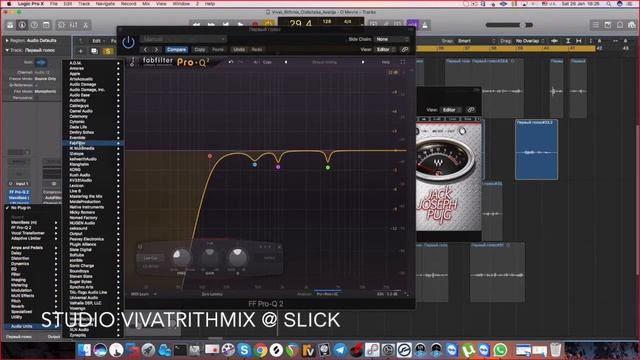Toggle the purple count-in button
The width and height of the screenshot is (640, 360).
click(x=412, y=25)
